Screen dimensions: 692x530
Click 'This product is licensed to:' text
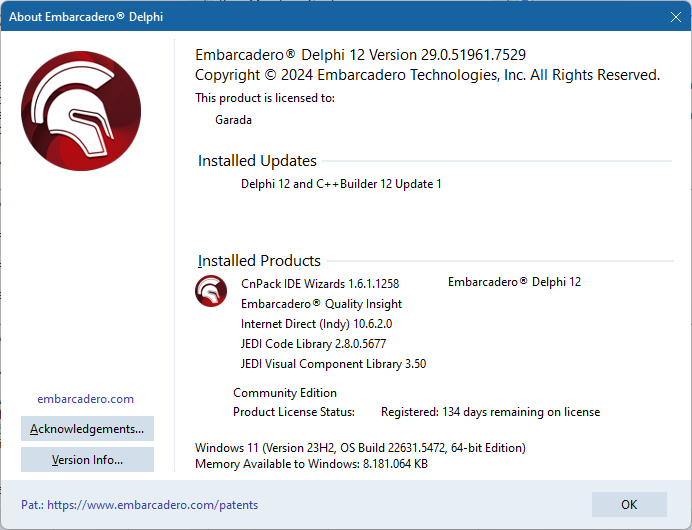click(265, 98)
